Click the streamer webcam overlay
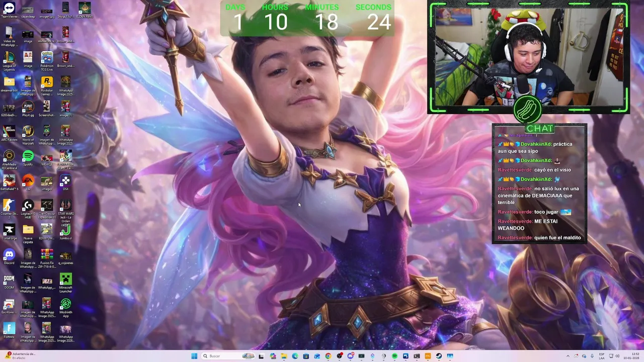The height and width of the screenshot is (362, 644). [528, 57]
